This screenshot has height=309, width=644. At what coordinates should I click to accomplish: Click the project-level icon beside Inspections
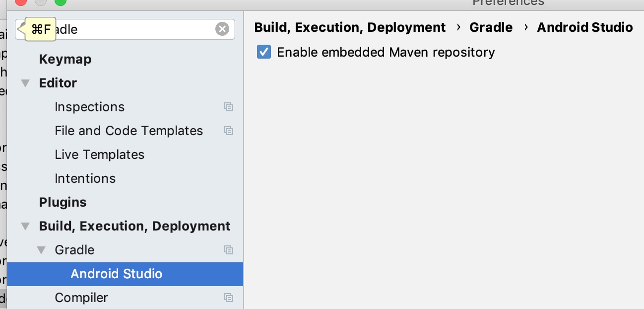coord(229,107)
